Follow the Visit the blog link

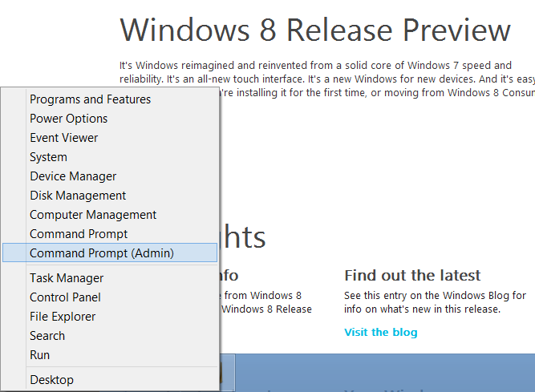pos(380,332)
